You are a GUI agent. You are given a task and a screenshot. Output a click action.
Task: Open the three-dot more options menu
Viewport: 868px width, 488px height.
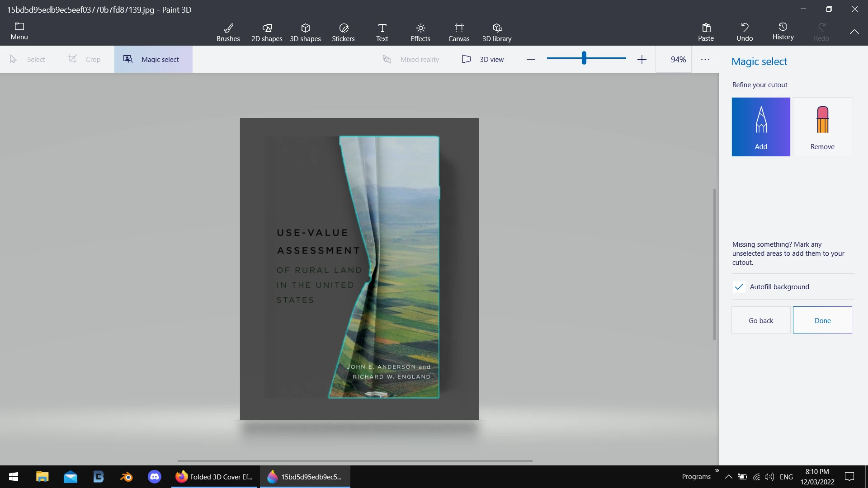coord(705,59)
